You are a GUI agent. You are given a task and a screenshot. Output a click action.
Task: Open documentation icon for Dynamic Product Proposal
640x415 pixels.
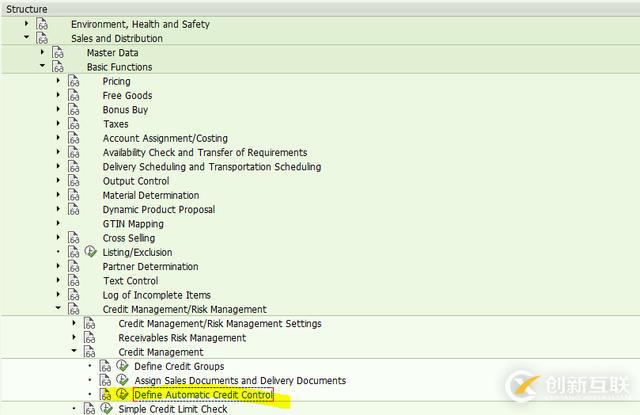pyautogui.click(x=73, y=210)
